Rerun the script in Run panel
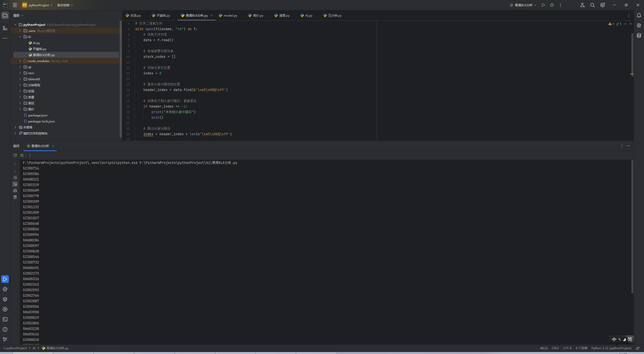The width and height of the screenshot is (644, 354). (15, 155)
